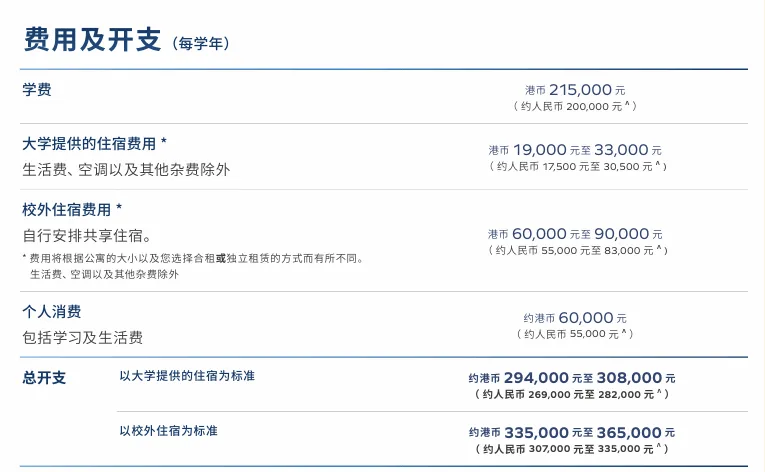Click the 约人民币 17,500 元至 30,500 元 conversion

coord(577,166)
